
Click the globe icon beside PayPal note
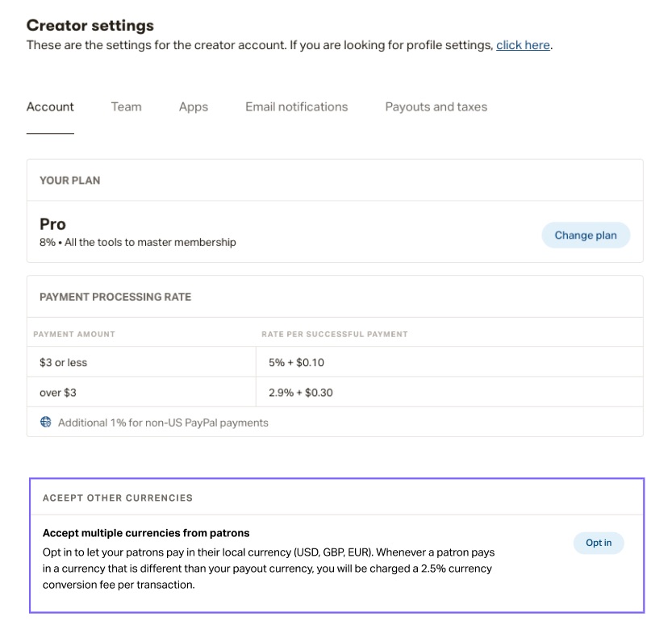click(45, 422)
